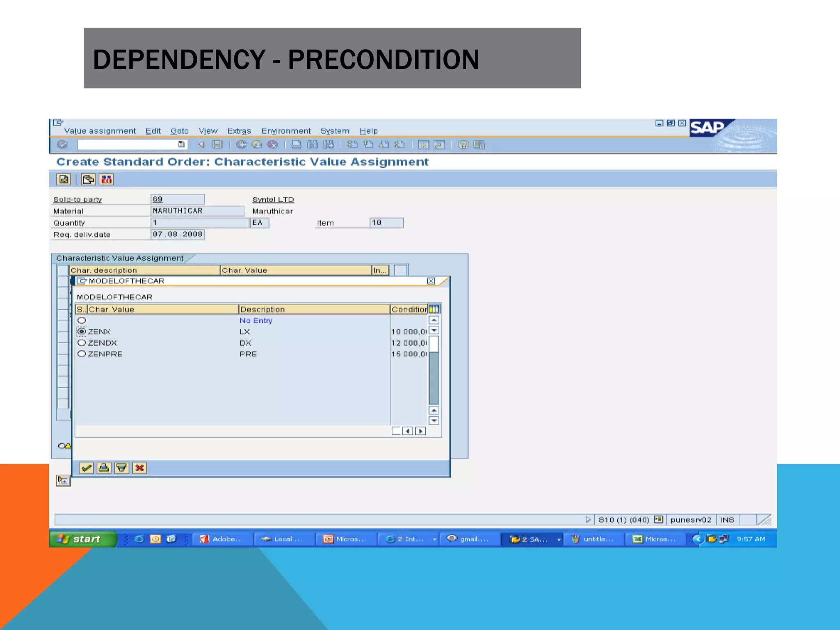Open the Edit menu
The image size is (840, 630).
click(x=153, y=131)
